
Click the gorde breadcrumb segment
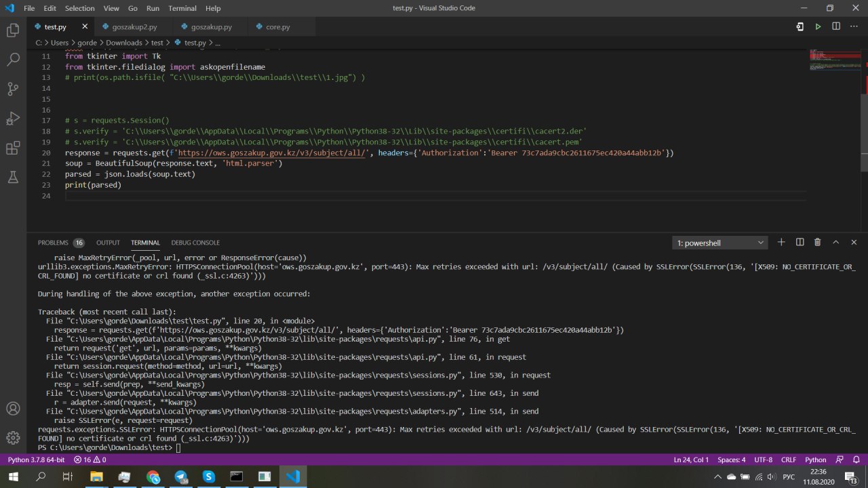coord(87,43)
